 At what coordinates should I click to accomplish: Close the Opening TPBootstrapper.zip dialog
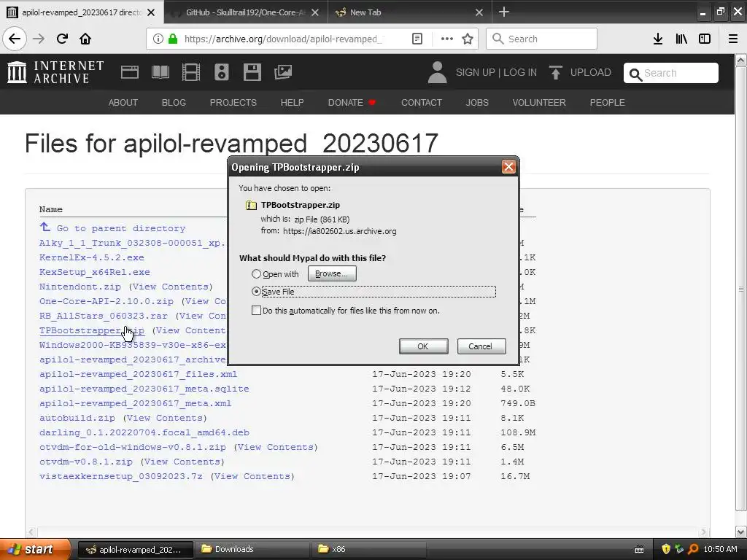click(x=508, y=167)
